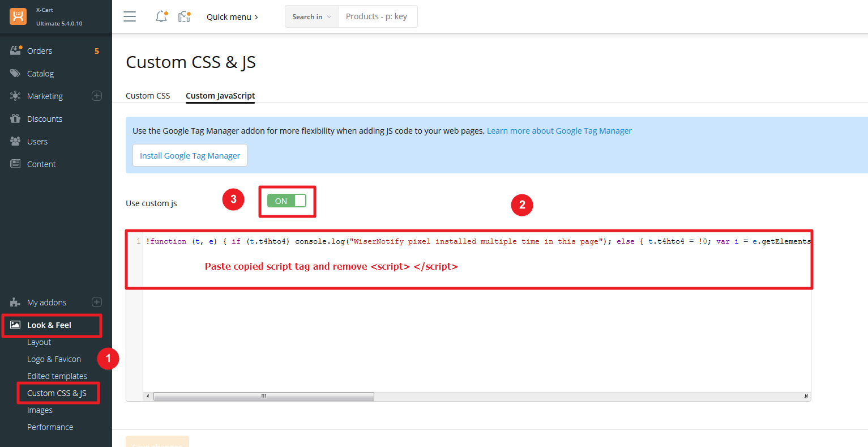Click the marketplace icon beside the bell
Screen dimensions: 868x447
click(184, 16)
